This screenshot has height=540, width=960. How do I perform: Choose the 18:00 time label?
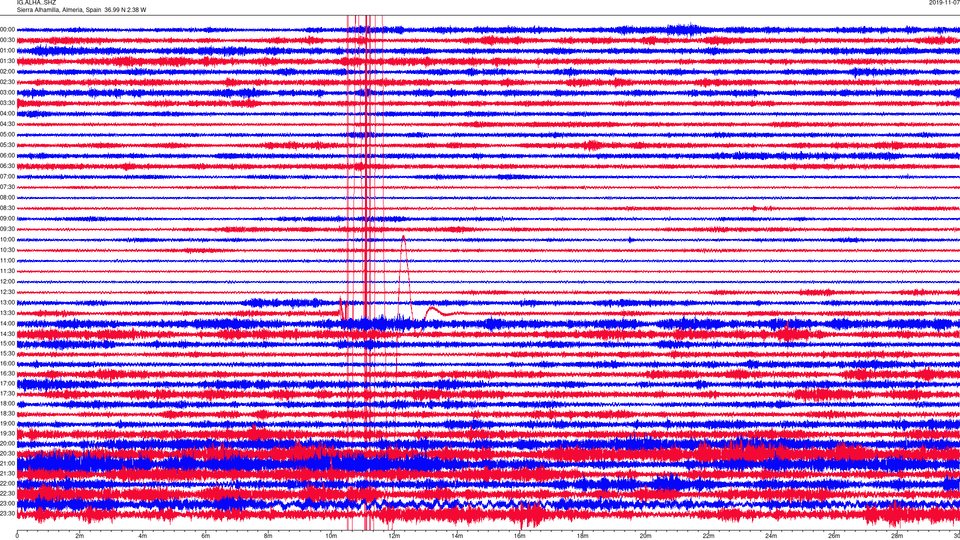[x=7, y=403]
